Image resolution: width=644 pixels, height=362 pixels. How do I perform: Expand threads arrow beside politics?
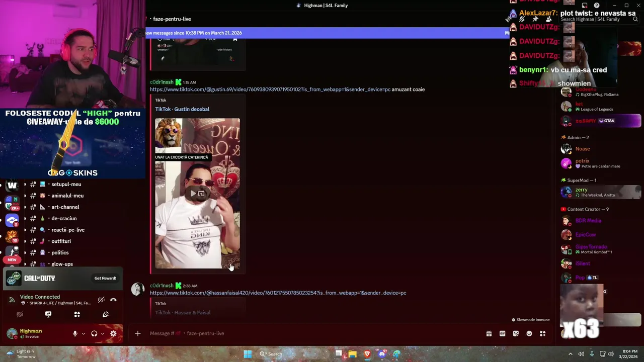point(25,252)
